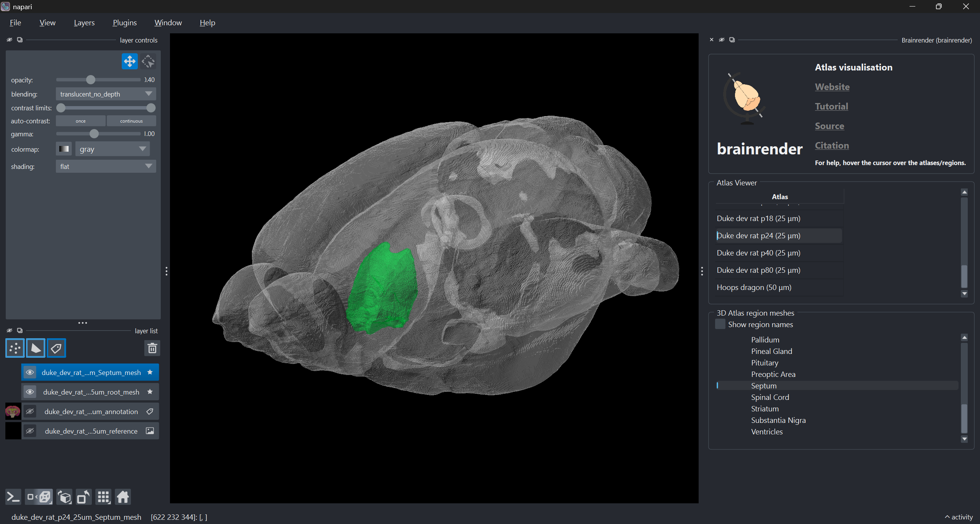This screenshot has height=524, width=980.
Task: Select Duke dev rat p40 atlas
Action: pos(779,253)
